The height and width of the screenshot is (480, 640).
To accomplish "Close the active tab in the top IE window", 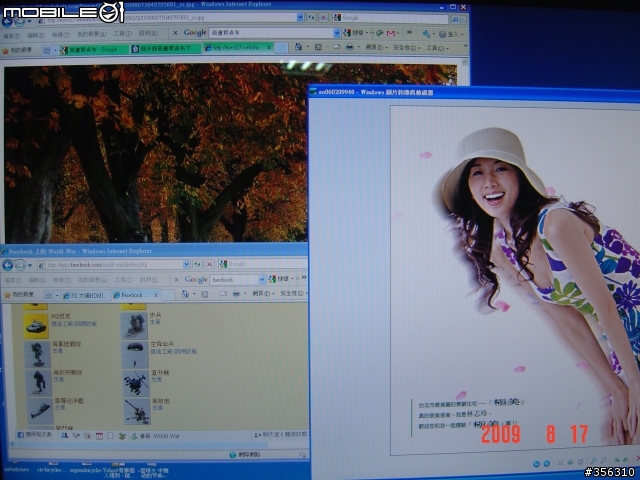I will point(269,48).
